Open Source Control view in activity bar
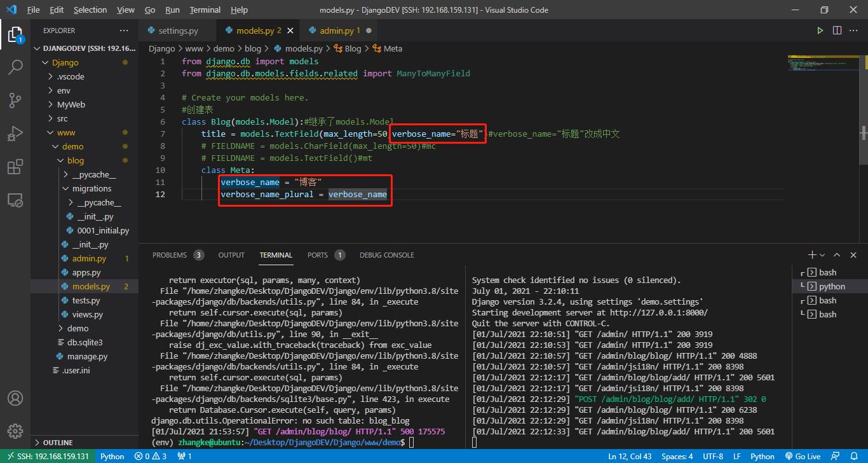The image size is (868, 463). pos(15,100)
